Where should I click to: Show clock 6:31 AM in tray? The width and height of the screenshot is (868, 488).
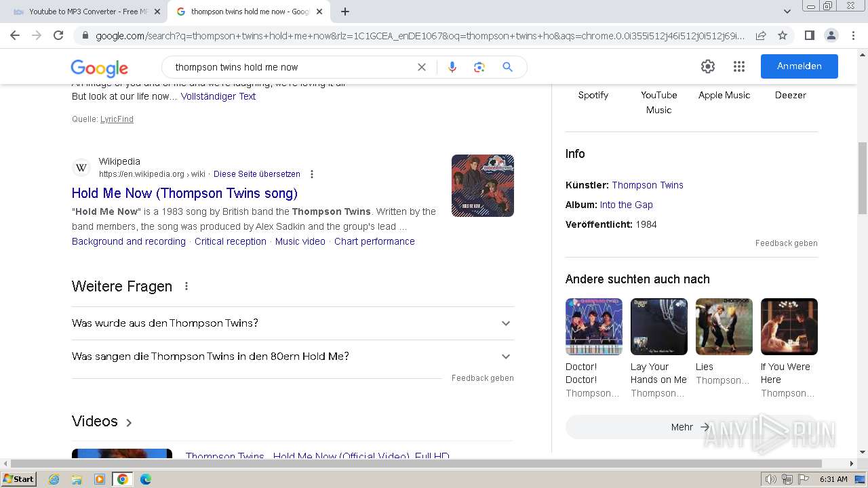click(833, 479)
